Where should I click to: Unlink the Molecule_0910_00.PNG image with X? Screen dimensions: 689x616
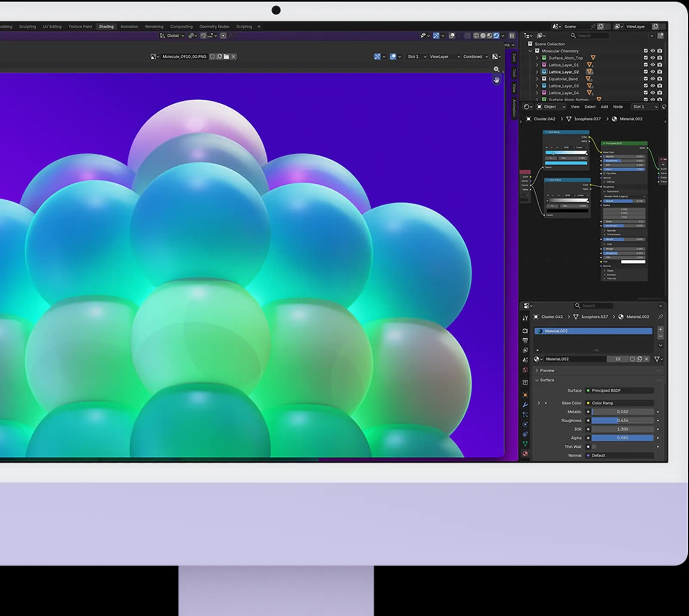pos(233,56)
